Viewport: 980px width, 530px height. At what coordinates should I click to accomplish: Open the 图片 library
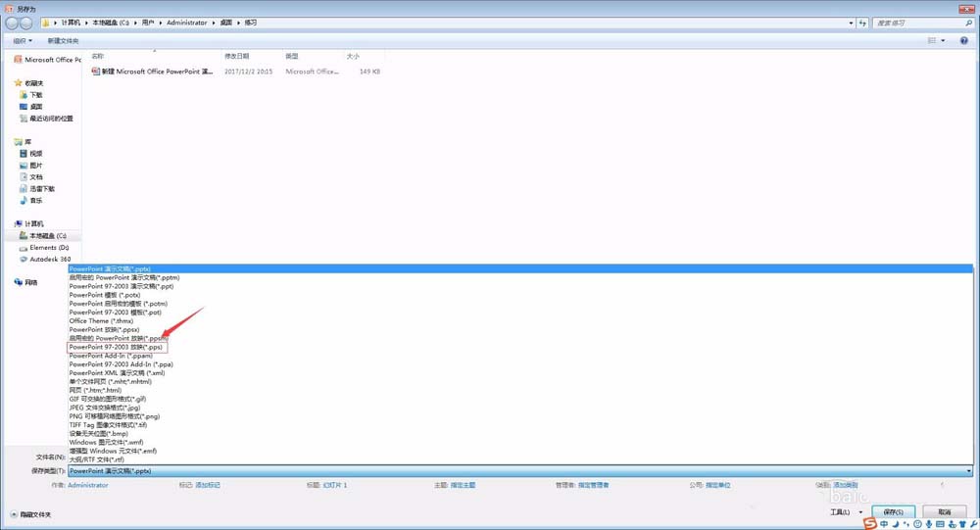pyautogui.click(x=31, y=166)
